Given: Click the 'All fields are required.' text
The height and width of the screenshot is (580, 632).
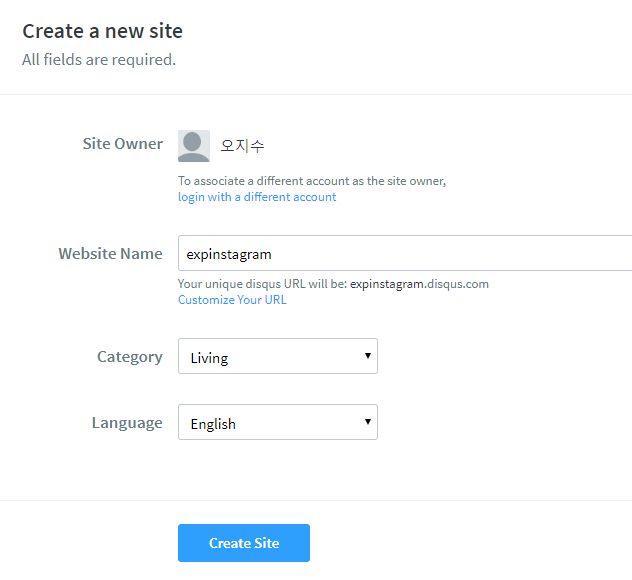Looking at the screenshot, I should [99, 60].
